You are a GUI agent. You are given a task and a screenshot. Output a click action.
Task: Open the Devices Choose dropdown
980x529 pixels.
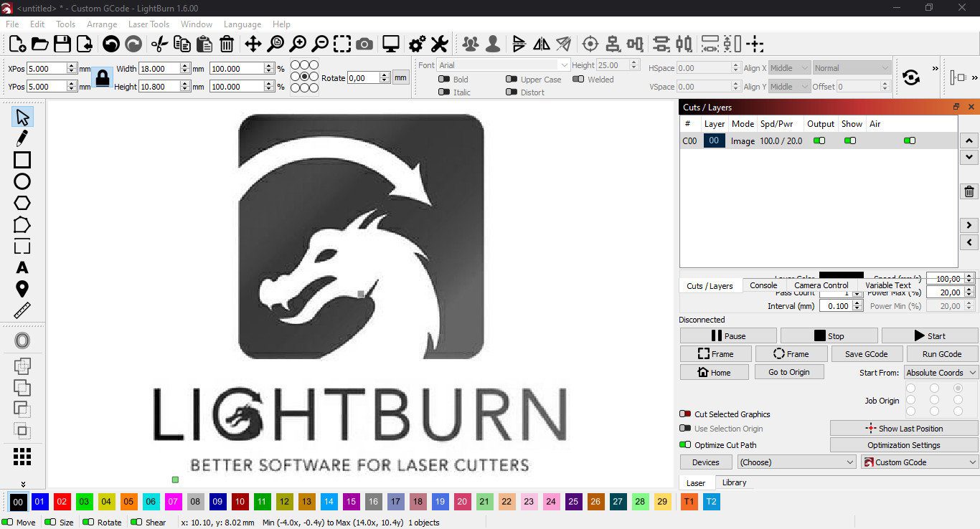(x=796, y=462)
